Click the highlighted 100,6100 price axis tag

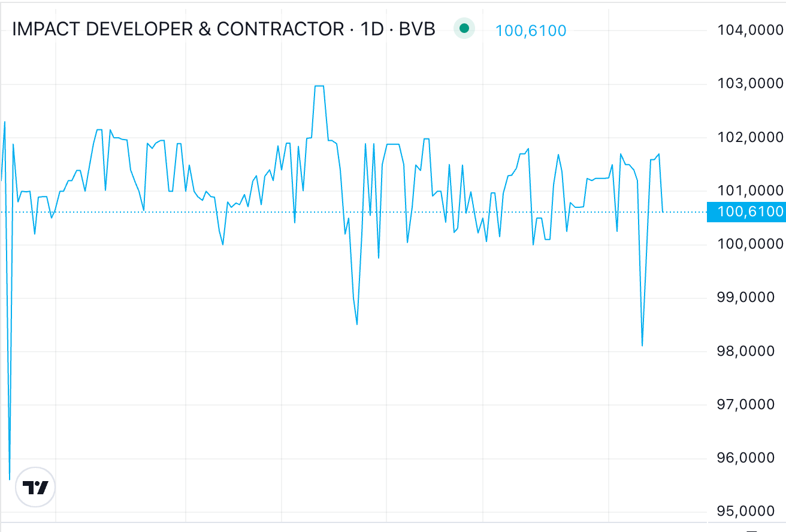746,211
